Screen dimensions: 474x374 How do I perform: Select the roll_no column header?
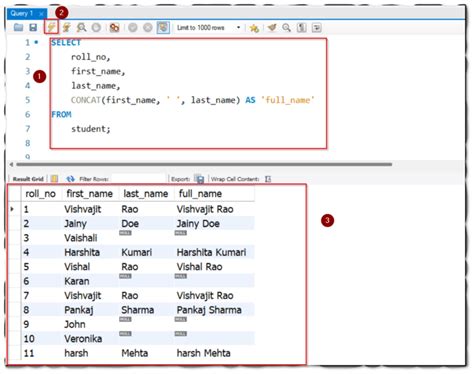pyautogui.click(x=41, y=194)
